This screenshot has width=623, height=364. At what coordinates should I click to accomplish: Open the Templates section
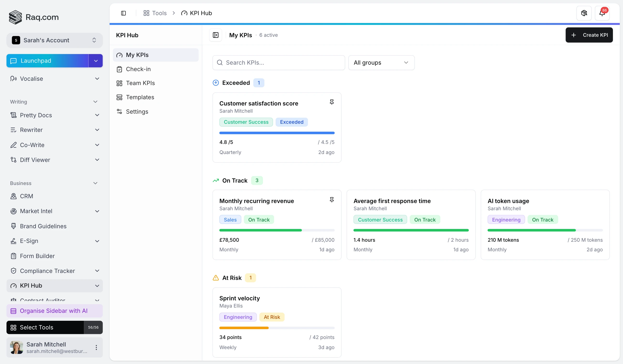(140, 97)
